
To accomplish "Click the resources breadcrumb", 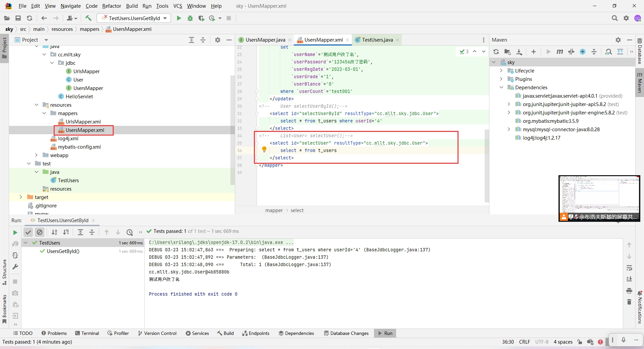I will 62,29.
